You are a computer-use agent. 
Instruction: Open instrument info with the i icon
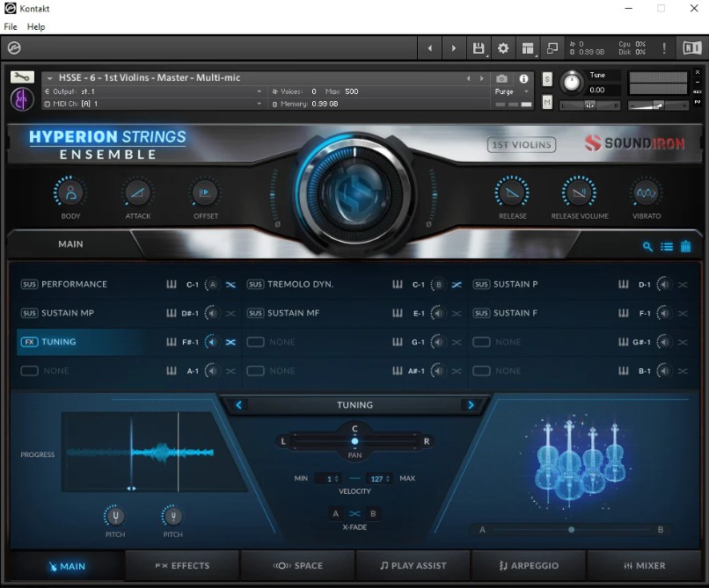click(x=523, y=78)
